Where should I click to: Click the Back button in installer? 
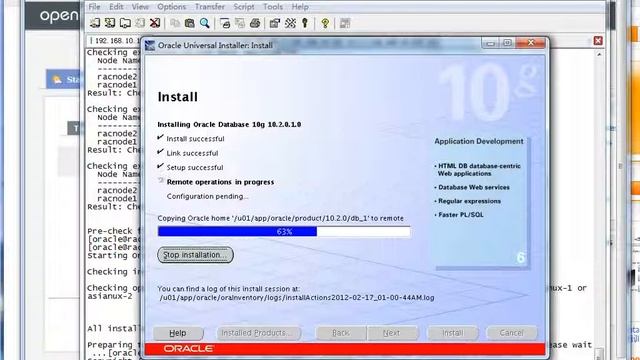(340, 333)
